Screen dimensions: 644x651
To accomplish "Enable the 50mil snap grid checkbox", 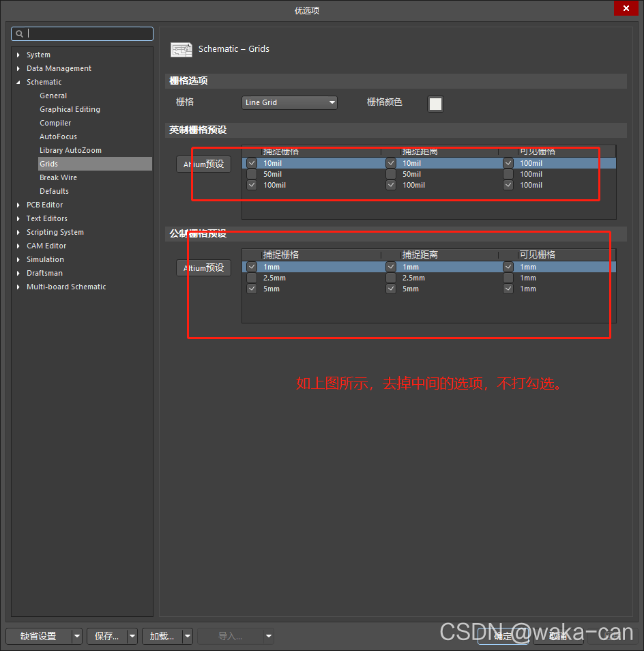I will 252,174.
